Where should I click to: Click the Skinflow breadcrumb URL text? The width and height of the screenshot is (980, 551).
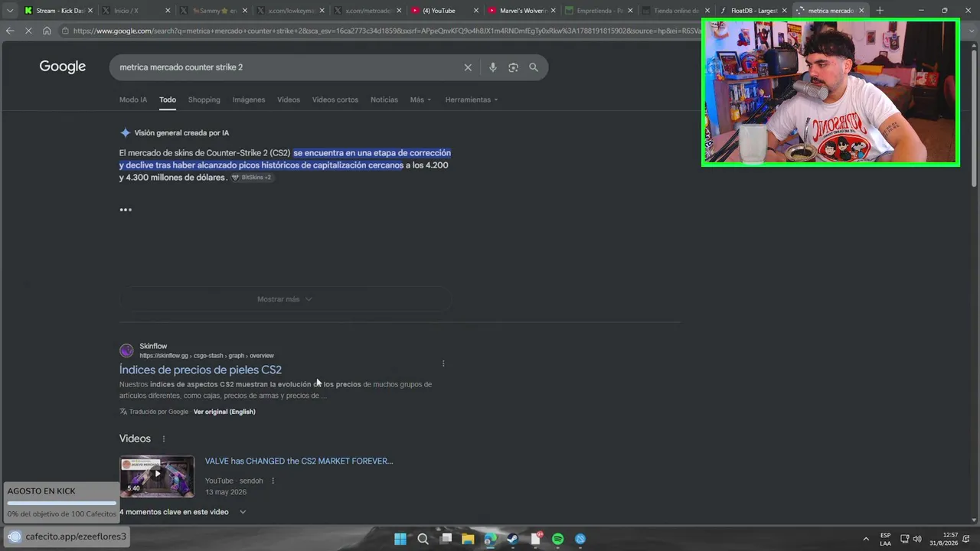tap(207, 356)
